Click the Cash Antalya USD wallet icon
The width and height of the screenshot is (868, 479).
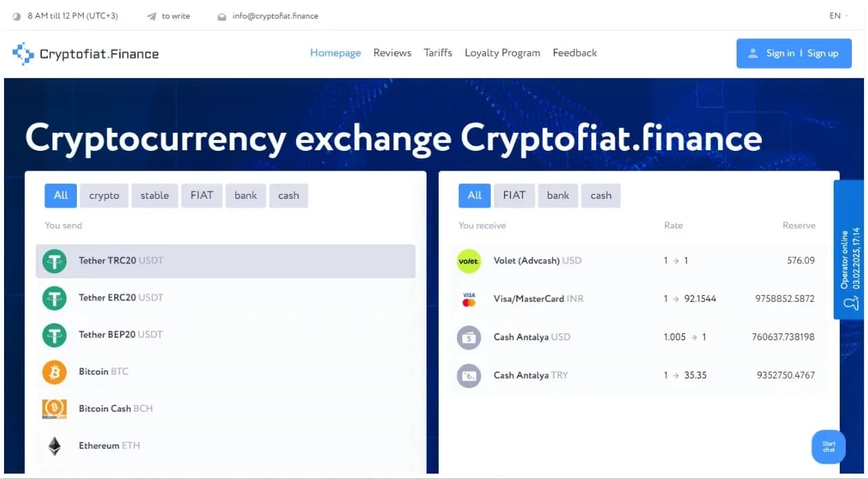pyautogui.click(x=468, y=338)
